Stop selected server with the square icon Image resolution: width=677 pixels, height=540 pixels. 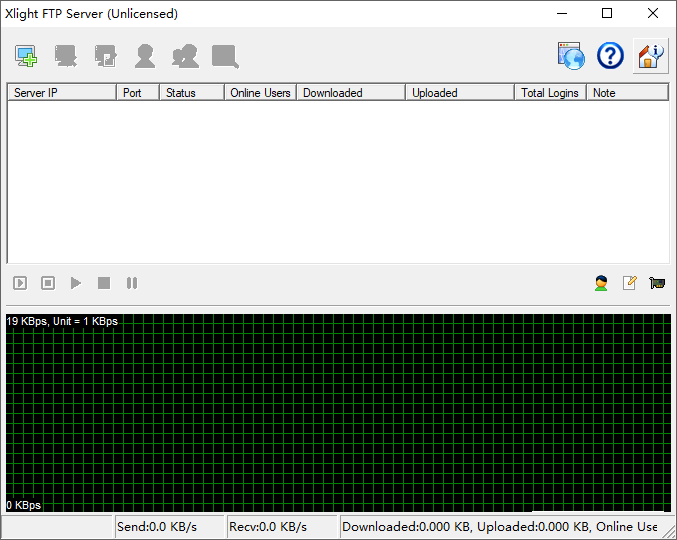[104, 283]
